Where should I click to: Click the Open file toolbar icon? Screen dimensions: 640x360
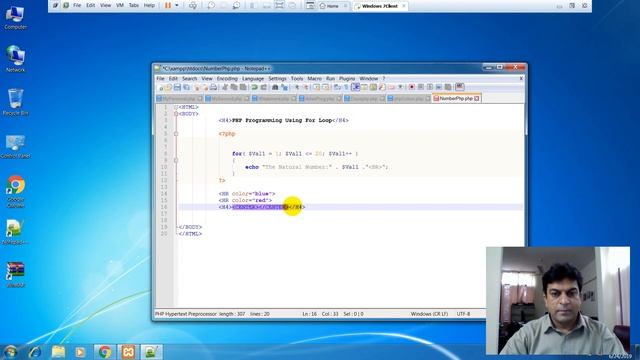(x=169, y=87)
